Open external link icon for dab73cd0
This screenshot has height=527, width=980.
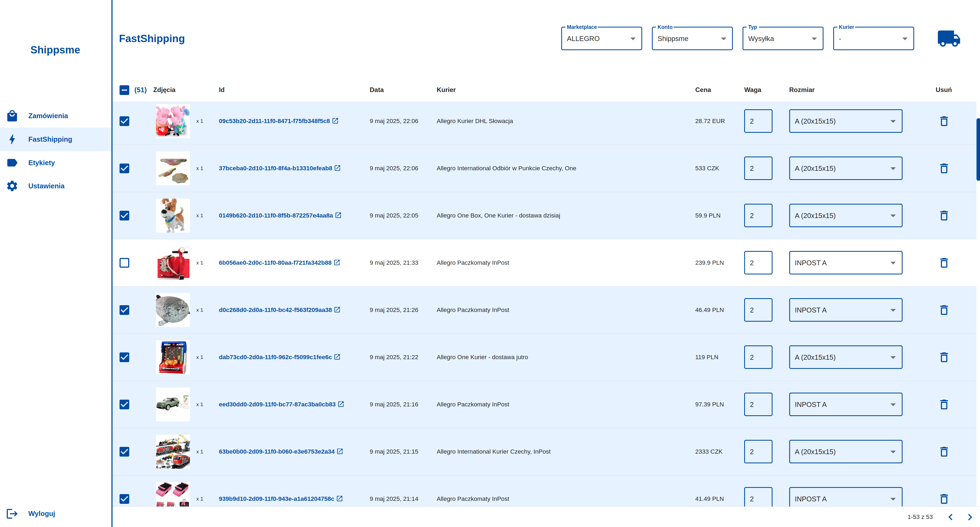point(337,356)
